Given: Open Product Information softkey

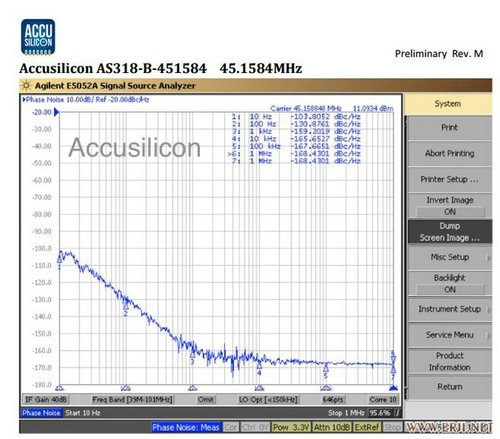Looking at the screenshot, I should tap(449, 361).
